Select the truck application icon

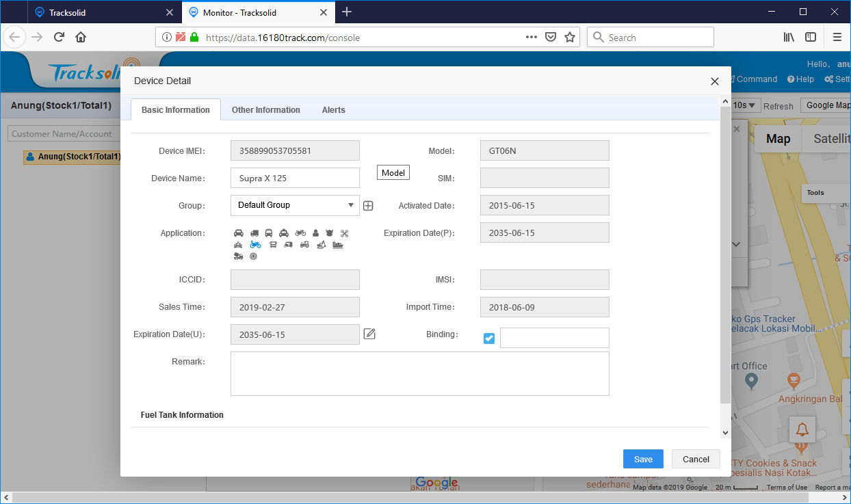coord(254,233)
